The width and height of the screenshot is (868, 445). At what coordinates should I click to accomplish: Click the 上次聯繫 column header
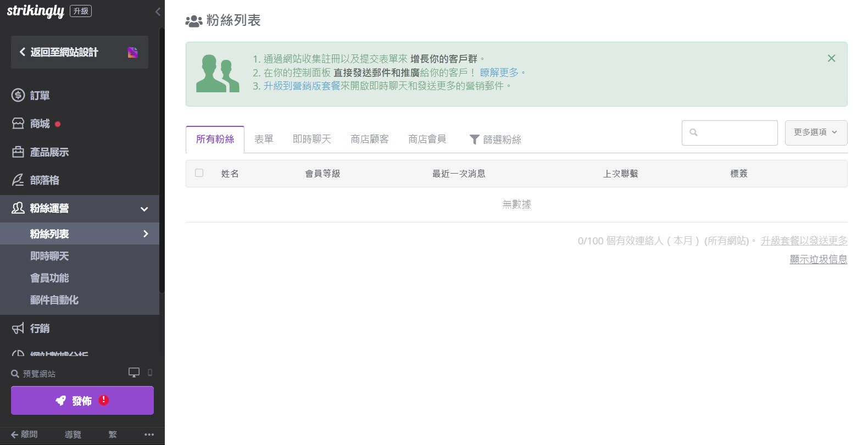(x=621, y=174)
